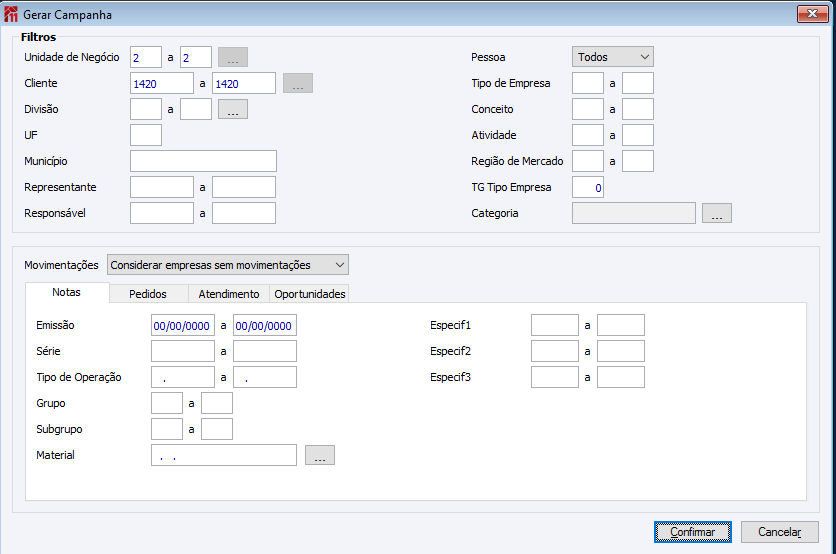The width and height of the screenshot is (836, 554).
Task: Open the Atendimento tab
Action: point(229,294)
